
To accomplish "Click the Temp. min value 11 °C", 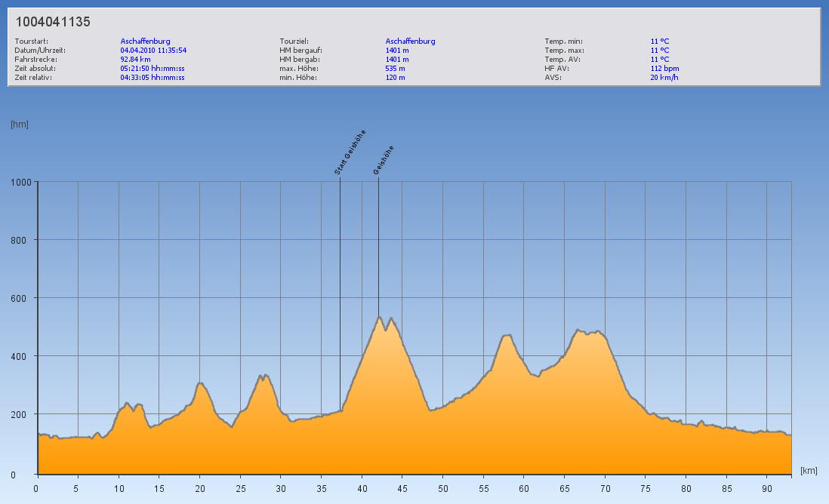I will [659, 41].
